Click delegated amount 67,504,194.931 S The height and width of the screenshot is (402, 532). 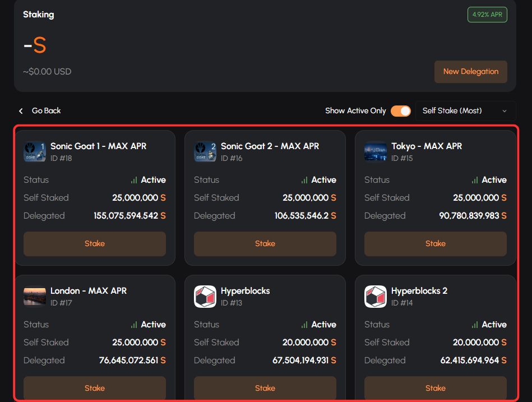tap(304, 361)
